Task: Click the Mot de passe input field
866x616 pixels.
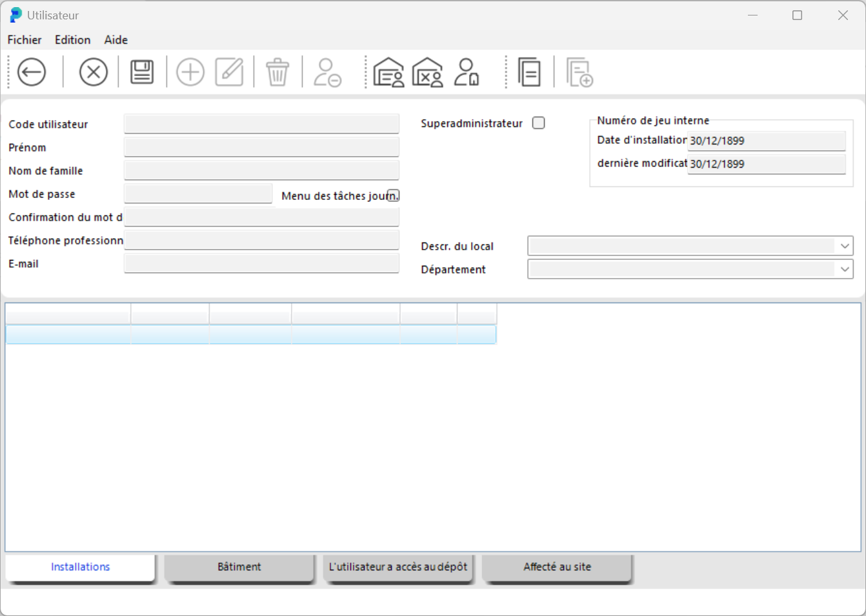Action: 198,194
